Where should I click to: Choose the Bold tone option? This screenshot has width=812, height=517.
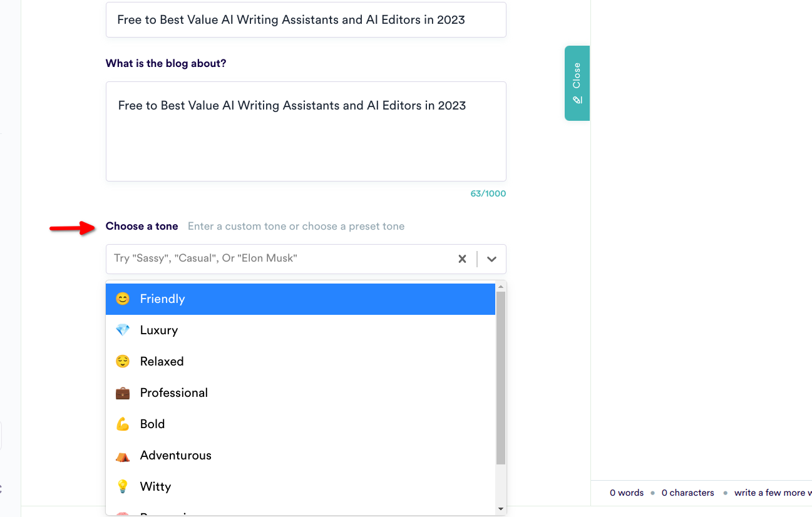coord(301,424)
